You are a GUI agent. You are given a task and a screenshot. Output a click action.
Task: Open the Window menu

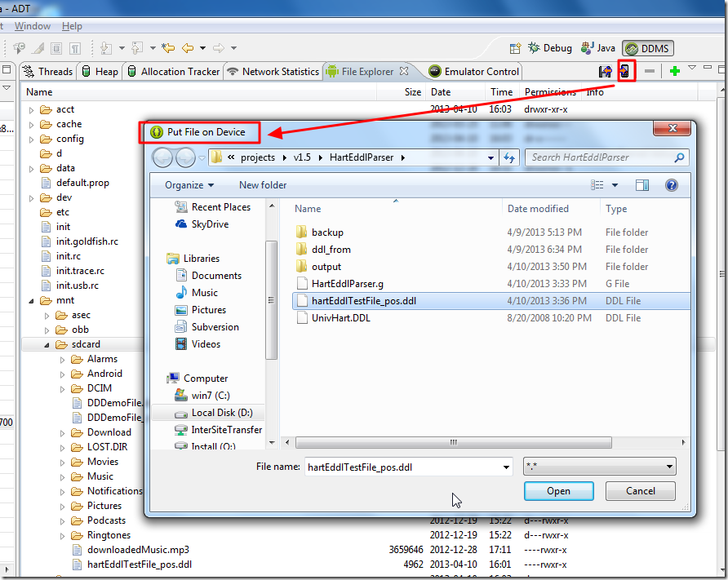(x=32, y=26)
